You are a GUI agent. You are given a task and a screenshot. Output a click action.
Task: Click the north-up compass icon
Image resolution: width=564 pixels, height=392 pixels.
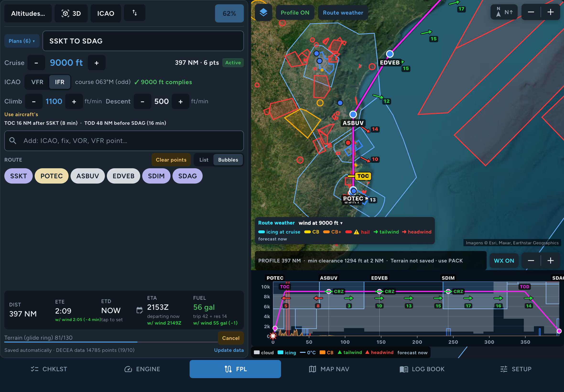click(x=504, y=12)
